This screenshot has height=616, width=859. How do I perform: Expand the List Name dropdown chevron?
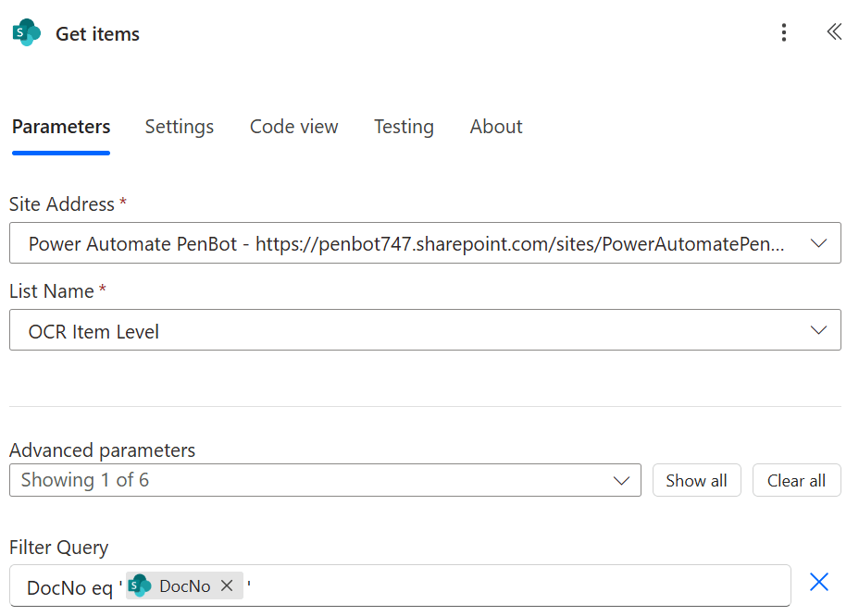pos(818,330)
